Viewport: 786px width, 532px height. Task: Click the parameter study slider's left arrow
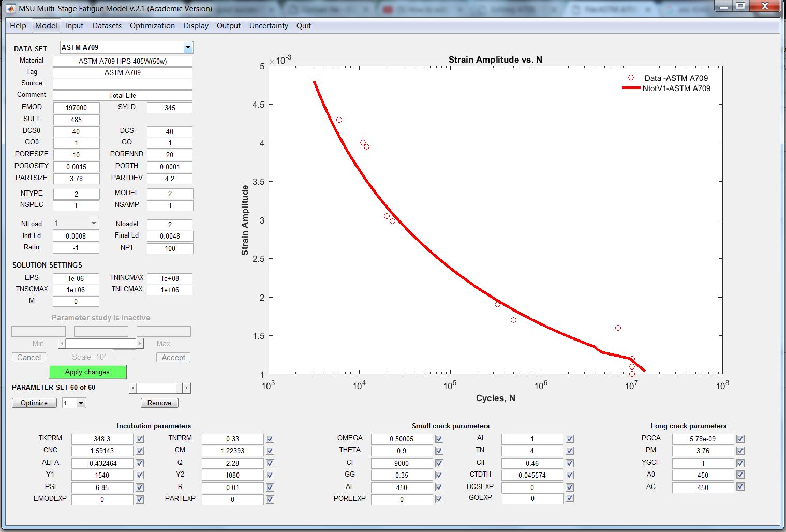coord(62,344)
